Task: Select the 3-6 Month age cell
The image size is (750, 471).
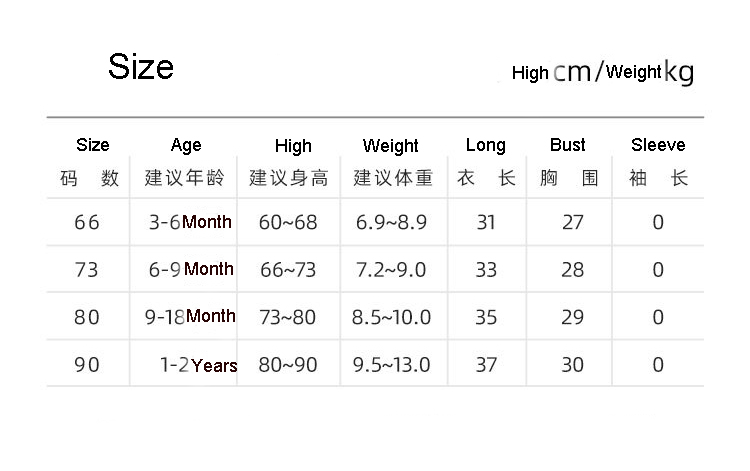Action: click(190, 222)
